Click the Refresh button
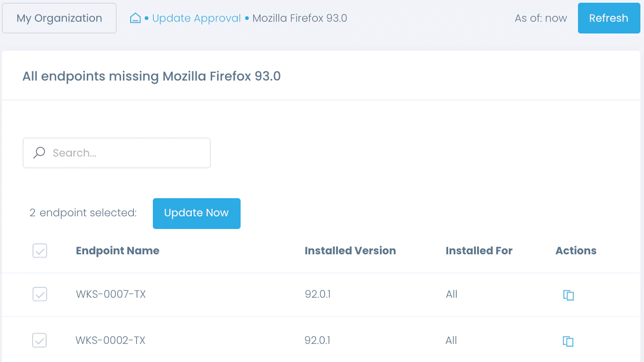The image size is (644, 362). tap(609, 18)
